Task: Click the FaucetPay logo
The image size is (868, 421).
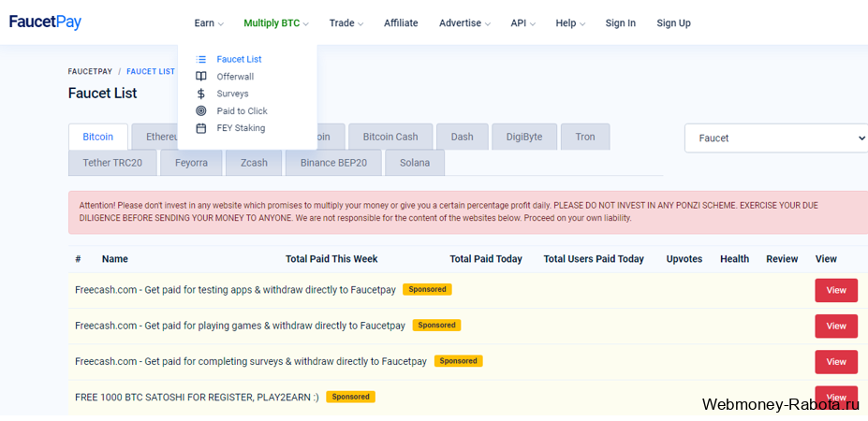Action: [45, 22]
